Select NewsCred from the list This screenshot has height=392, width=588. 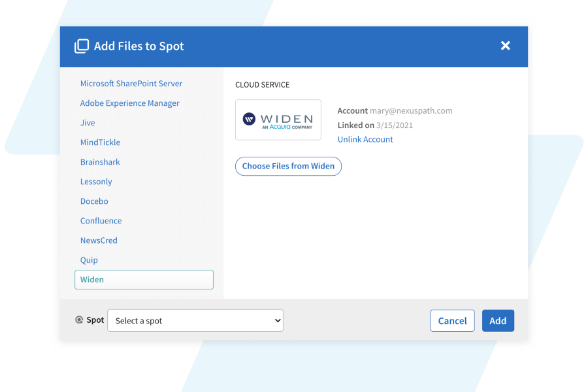(99, 240)
